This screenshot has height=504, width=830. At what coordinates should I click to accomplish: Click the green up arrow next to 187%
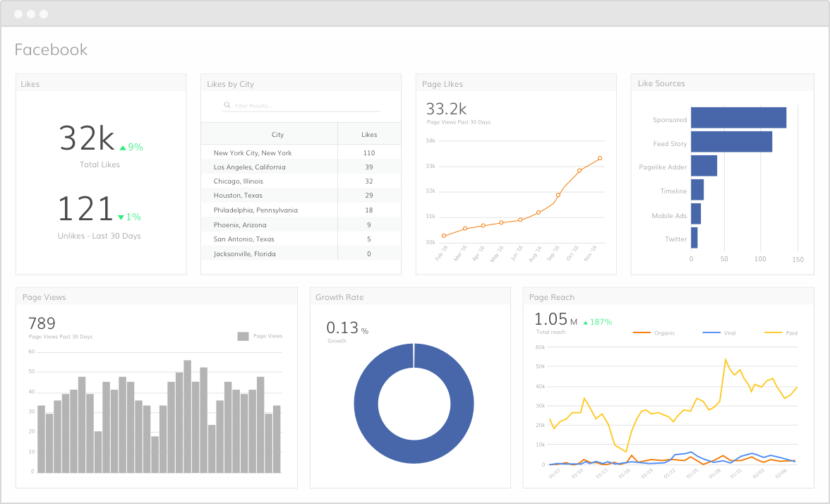[x=586, y=323]
